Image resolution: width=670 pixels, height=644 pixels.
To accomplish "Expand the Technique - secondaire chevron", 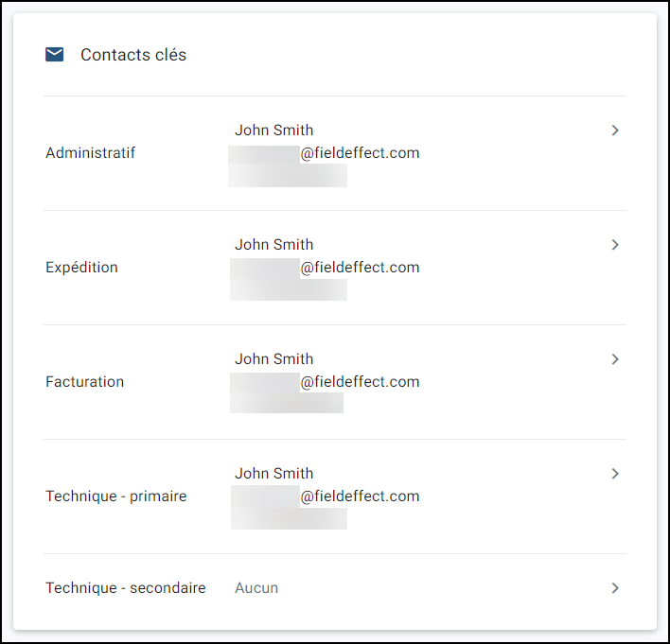I will pyautogui.click(x=615, y=588).
